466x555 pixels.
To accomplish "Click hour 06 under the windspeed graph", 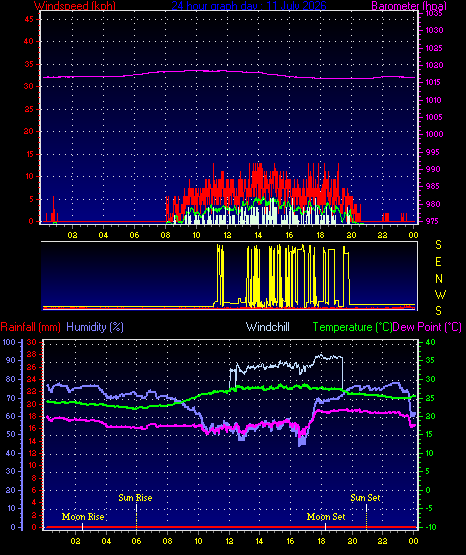I will pyautogui.click(x=134, y=235).
